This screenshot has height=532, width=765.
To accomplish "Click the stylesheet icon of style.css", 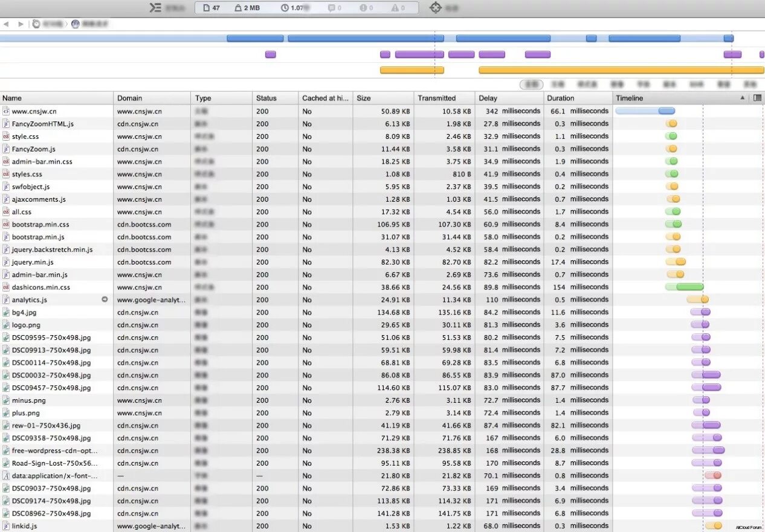I will pos(5,136).
